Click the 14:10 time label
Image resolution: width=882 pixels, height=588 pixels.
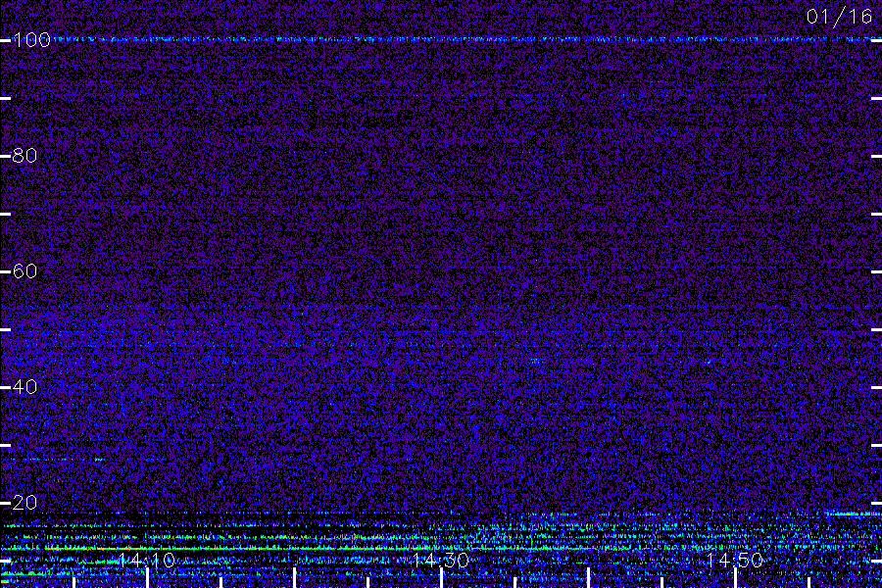147,560
